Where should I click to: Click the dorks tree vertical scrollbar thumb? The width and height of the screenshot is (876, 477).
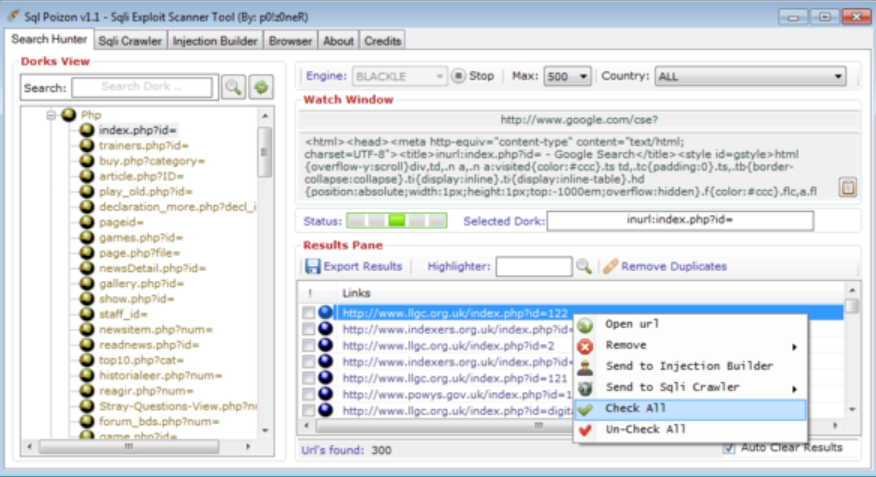[x=265, y=152]
